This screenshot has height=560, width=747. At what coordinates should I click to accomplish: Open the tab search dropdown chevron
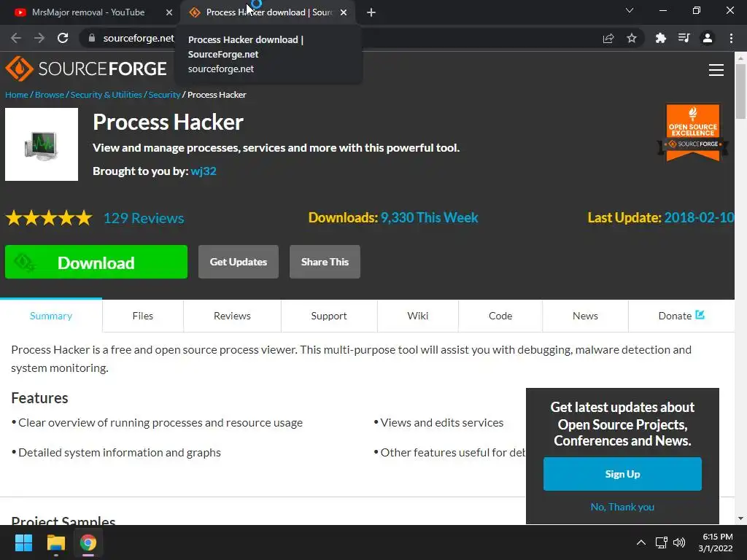630,10
